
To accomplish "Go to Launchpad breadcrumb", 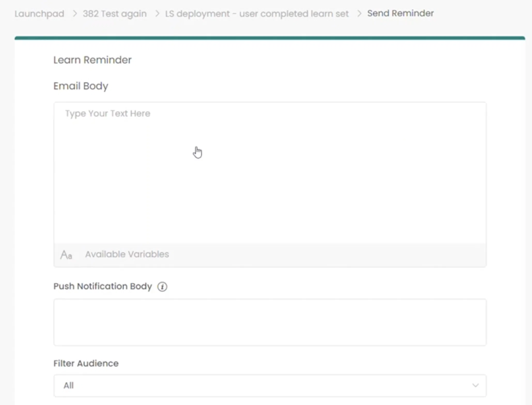I will coord(39,14).
